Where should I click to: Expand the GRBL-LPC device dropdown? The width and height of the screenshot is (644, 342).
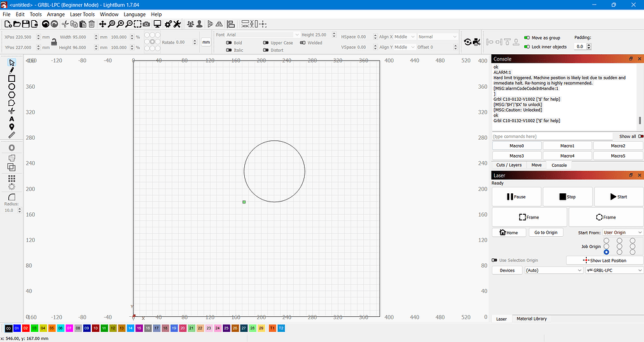click(x=613, y=270)
